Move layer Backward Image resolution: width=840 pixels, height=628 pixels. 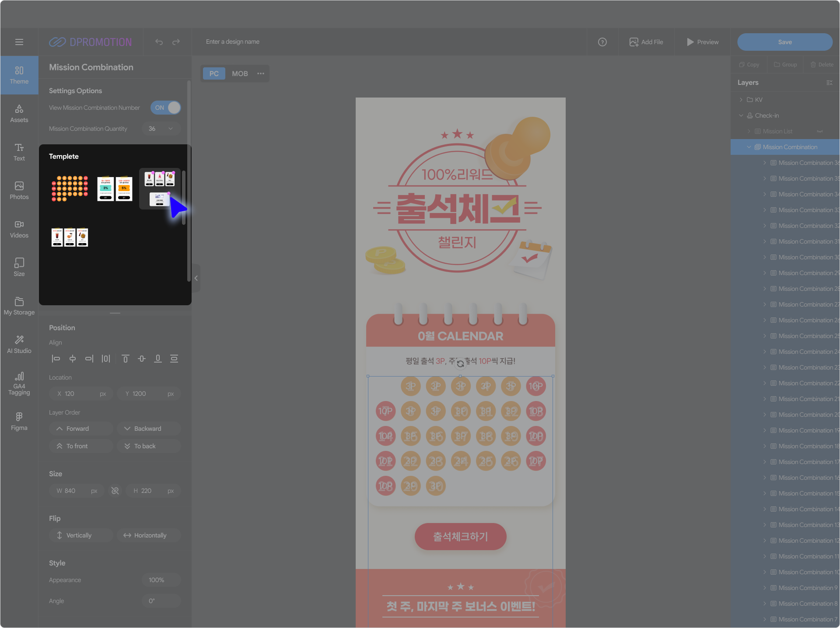149,429
